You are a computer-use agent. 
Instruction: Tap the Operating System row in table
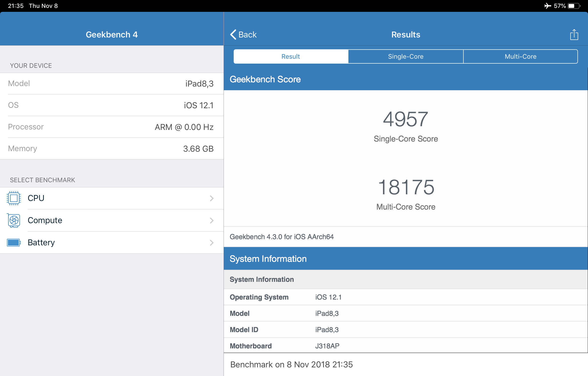pos(406,297)
